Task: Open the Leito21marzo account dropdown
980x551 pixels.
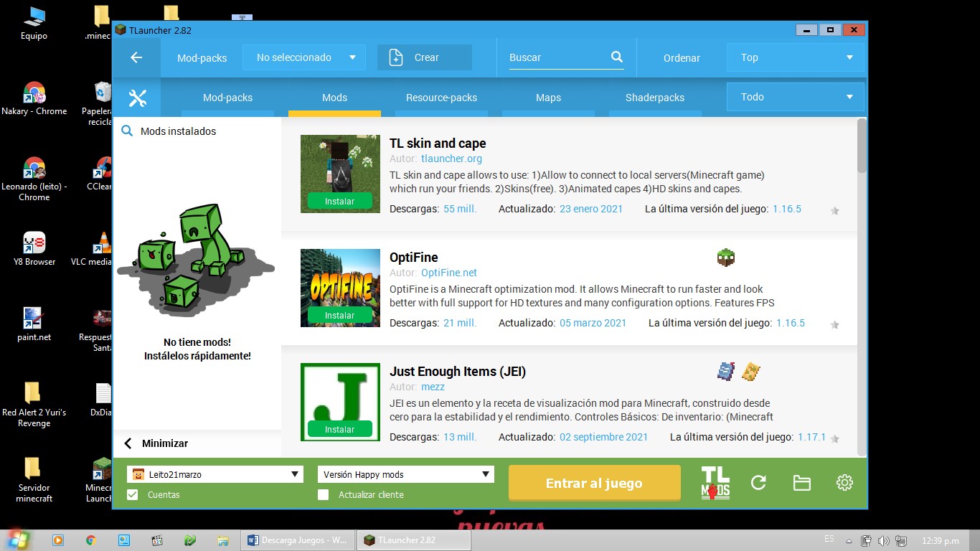Action: click(x=215, y=474)
